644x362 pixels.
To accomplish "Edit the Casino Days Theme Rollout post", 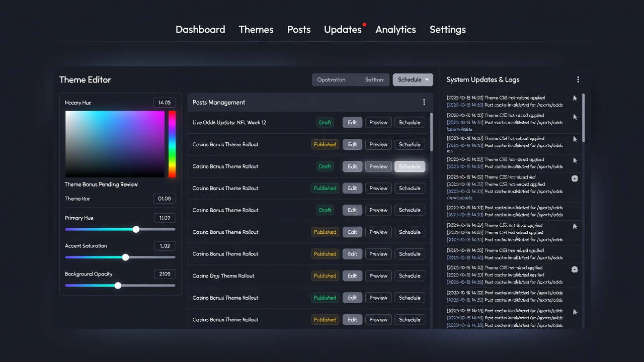I will pyautogui.click(x=352, y=276).
